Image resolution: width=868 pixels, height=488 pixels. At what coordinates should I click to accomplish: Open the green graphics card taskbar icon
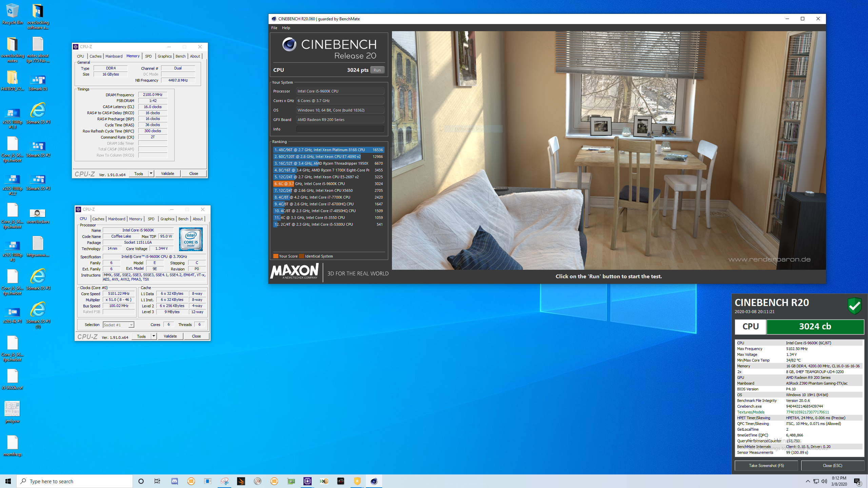291,481
